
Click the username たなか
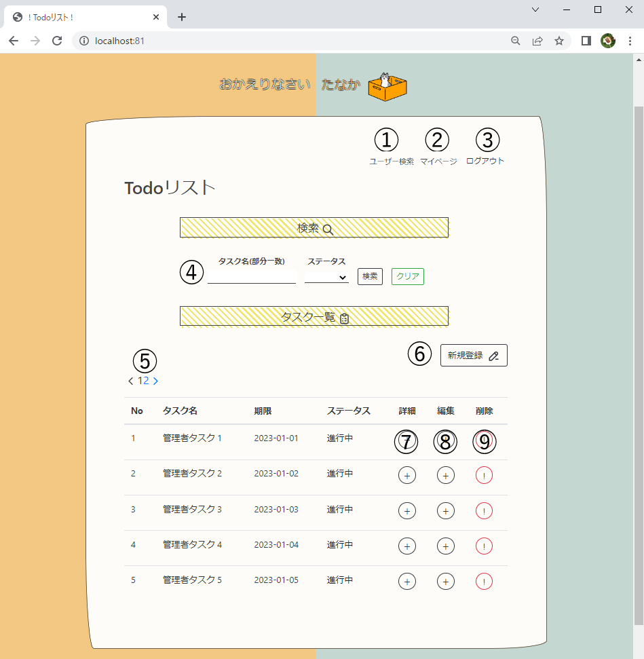coord(341,84)
